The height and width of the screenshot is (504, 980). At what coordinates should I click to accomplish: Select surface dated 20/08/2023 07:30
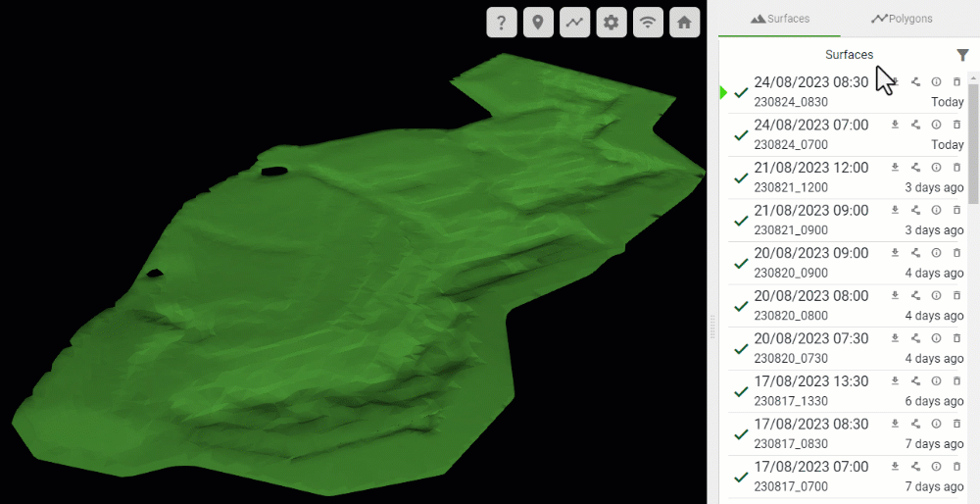point(811,338)
